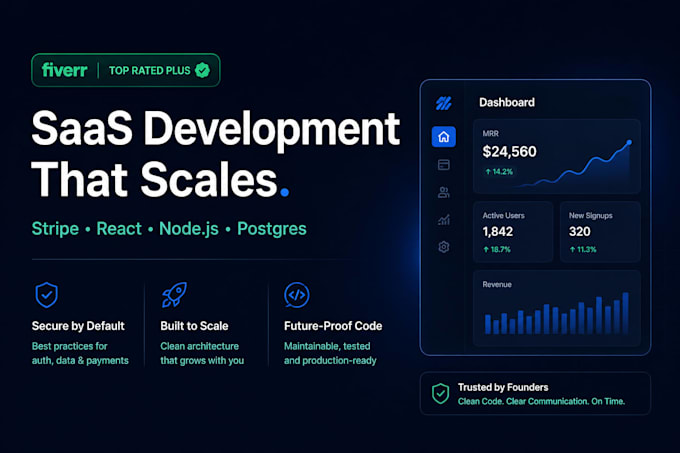Screen dimensions: 680x453
Task: Click the Secure by Default heading
Action: point(78,326)
